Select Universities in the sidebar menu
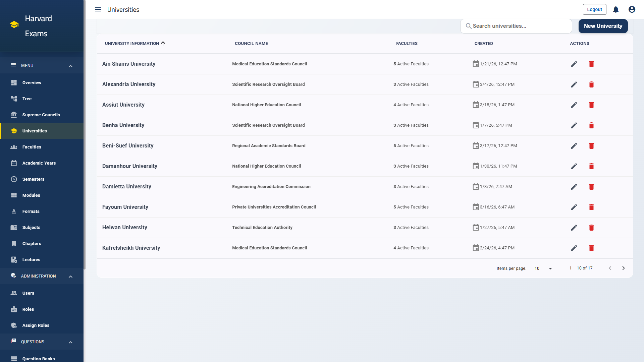Image resolution: width=644 pixels, height=362 pixels. tap(35, 131)
